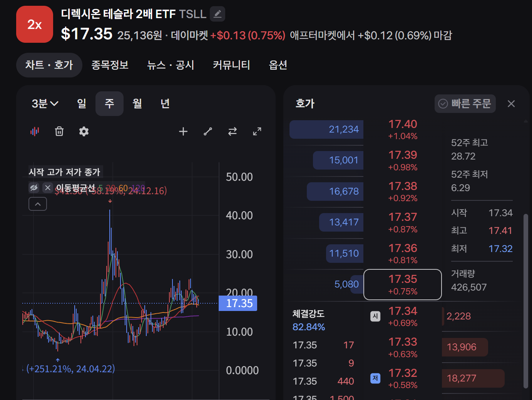Open the 종목정보 tab
The width and height of the screenshot is (532, 400).
tap(110, 65)
